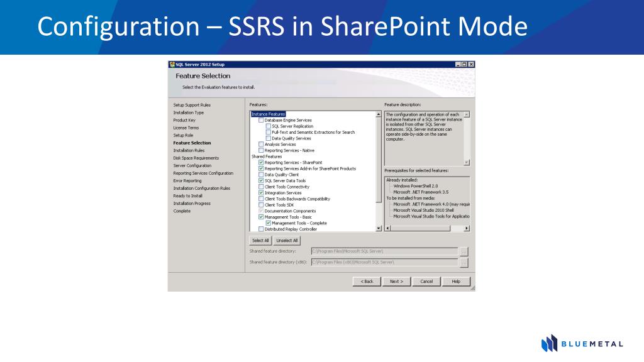
Task: Select the Installation Type step
Action: tap(189, 112)
